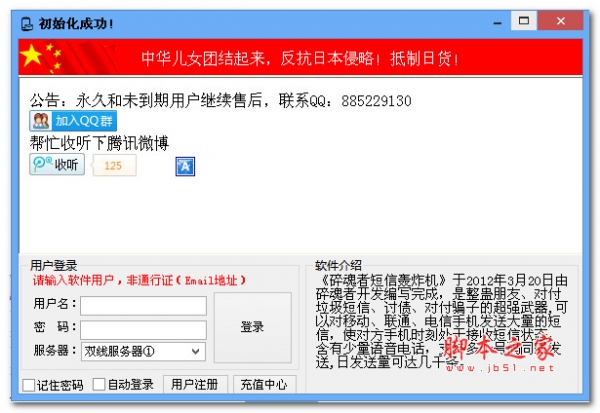Enable the 记住密码 checkbox
This screenshot has height=413, width=600.
[x=29, y=385]
